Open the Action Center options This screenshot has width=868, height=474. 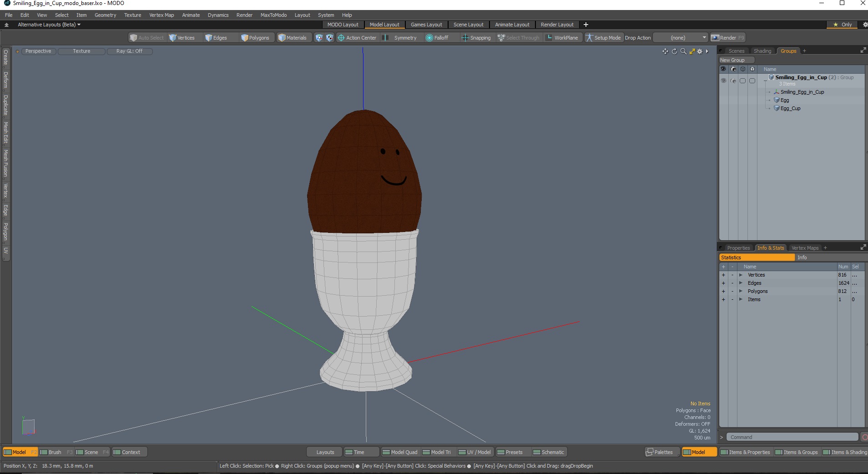point(357,38)
